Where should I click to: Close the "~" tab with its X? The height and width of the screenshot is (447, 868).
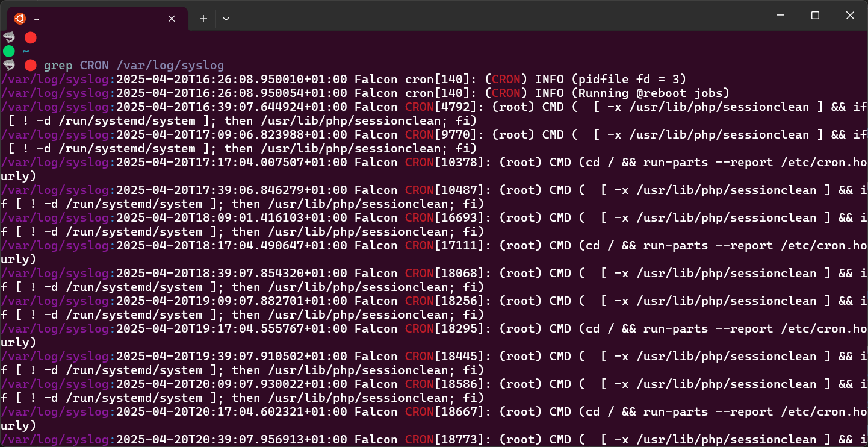pos(172,18)
